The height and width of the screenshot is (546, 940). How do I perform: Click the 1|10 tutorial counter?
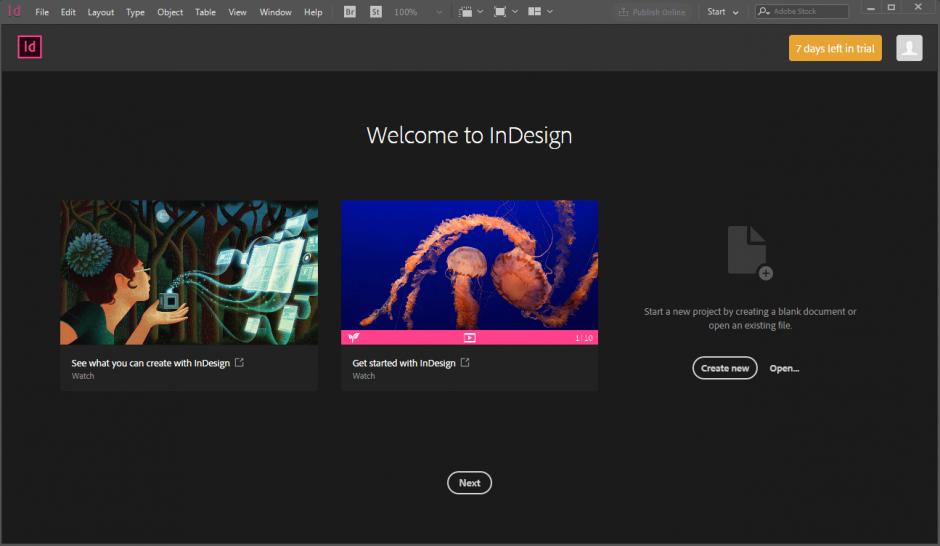[584, 338]
